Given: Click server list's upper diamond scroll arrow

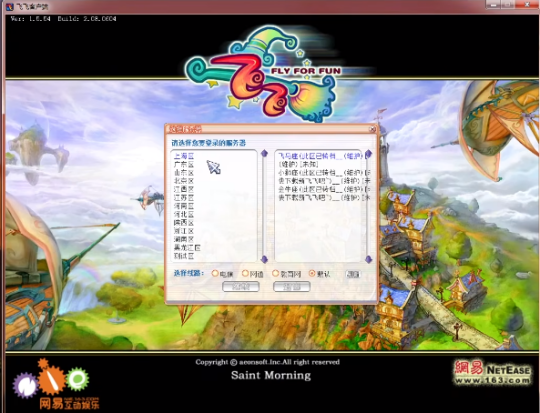Looking at the screenshot, I should tap(368, 153).
